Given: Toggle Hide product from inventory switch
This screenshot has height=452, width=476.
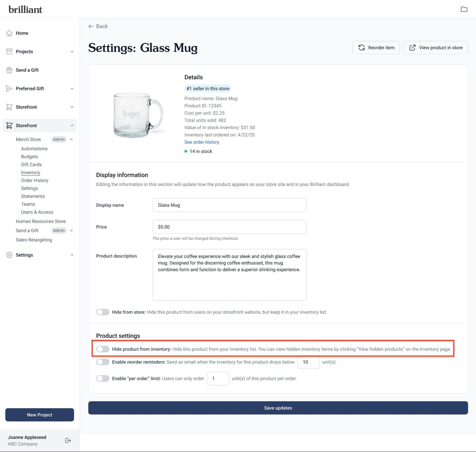Looking at the screenshot, I should coord(103,349).
